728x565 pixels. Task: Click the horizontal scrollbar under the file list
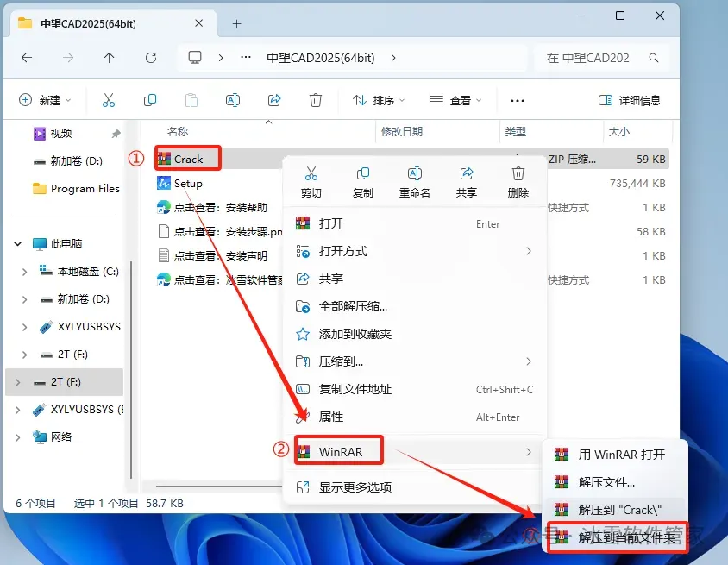click(218, 487)
